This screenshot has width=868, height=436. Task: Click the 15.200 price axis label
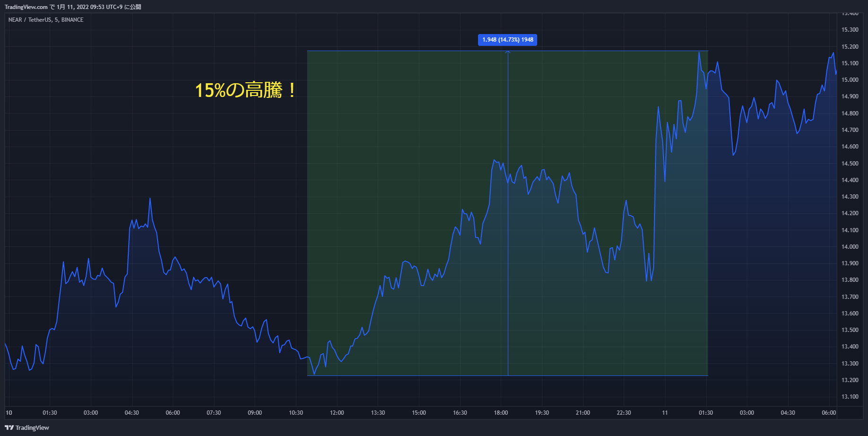coord(850,47)
